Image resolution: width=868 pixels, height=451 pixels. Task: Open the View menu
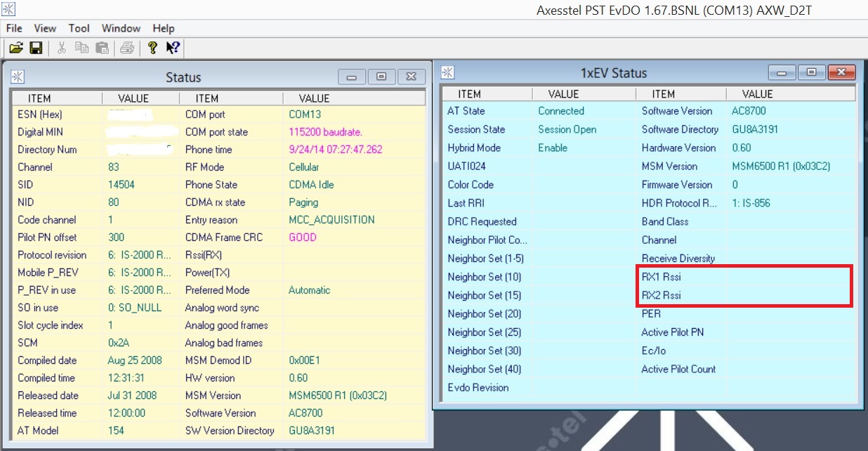[x=45, y=28]
